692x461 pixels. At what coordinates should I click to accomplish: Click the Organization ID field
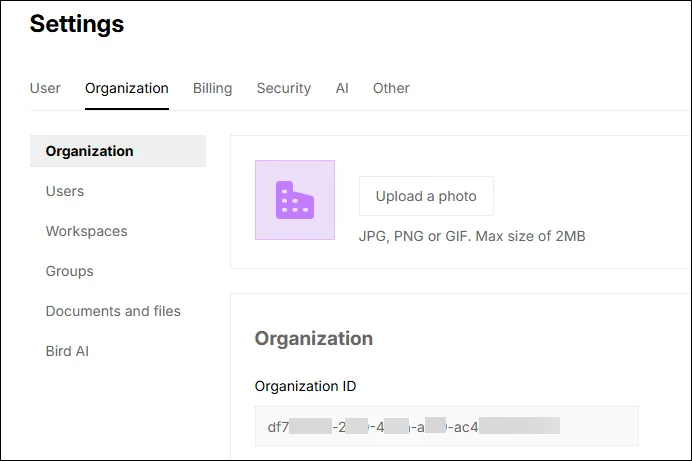point(447,426)
